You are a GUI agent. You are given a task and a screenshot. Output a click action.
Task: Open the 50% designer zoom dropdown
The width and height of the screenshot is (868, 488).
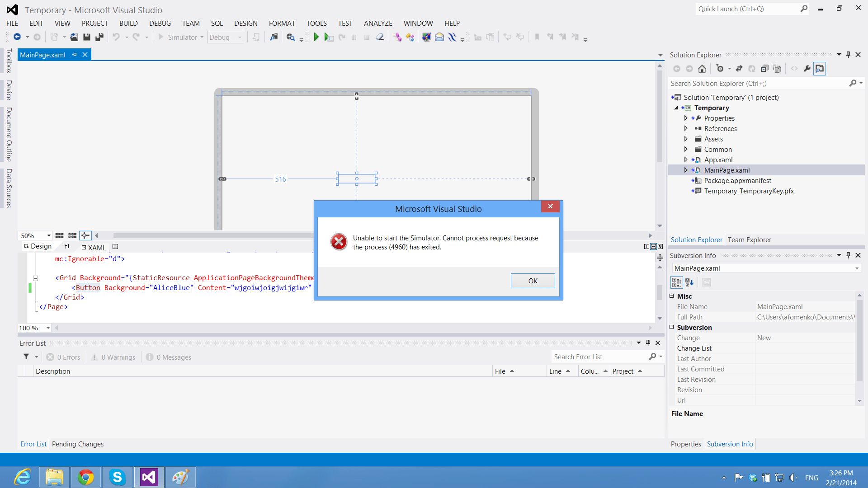(x=48, y=235)
